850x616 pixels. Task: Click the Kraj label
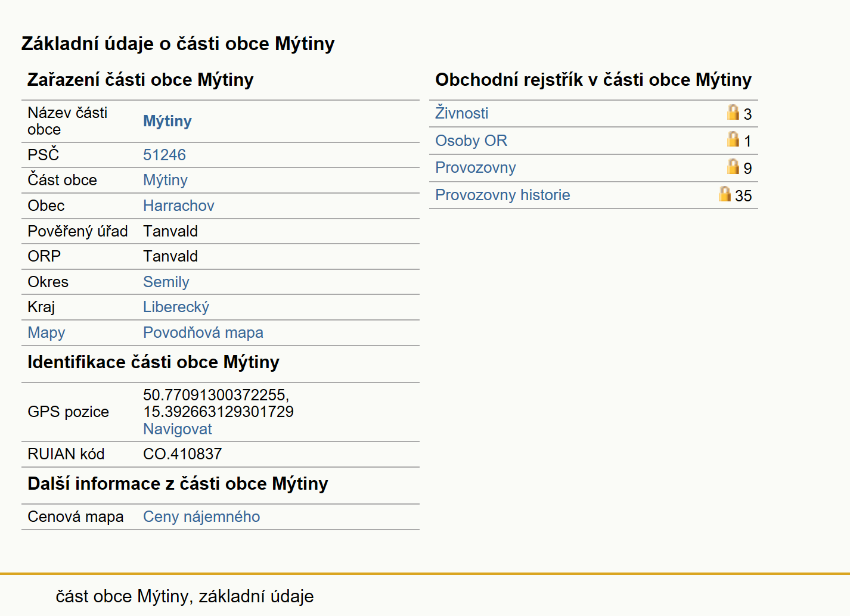coord(41,307)
